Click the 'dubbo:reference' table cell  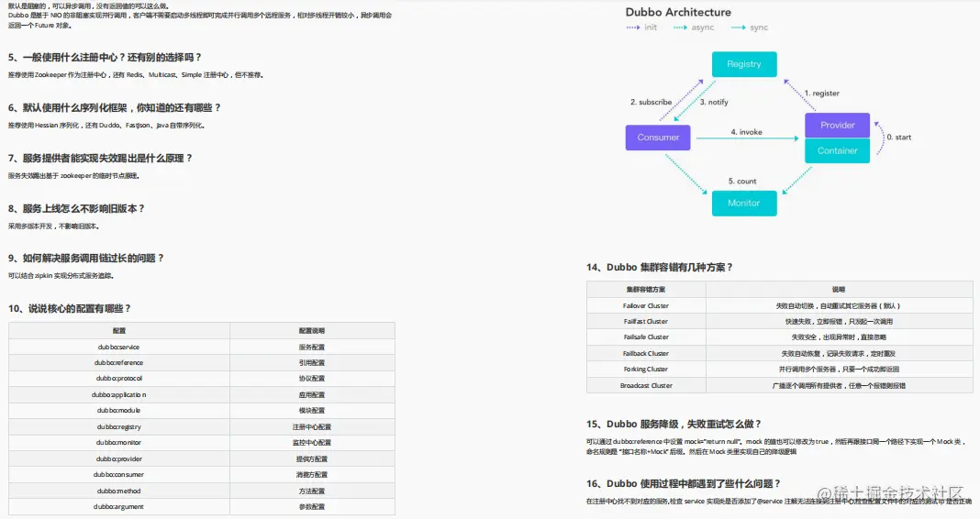click(x=118, y=363)
